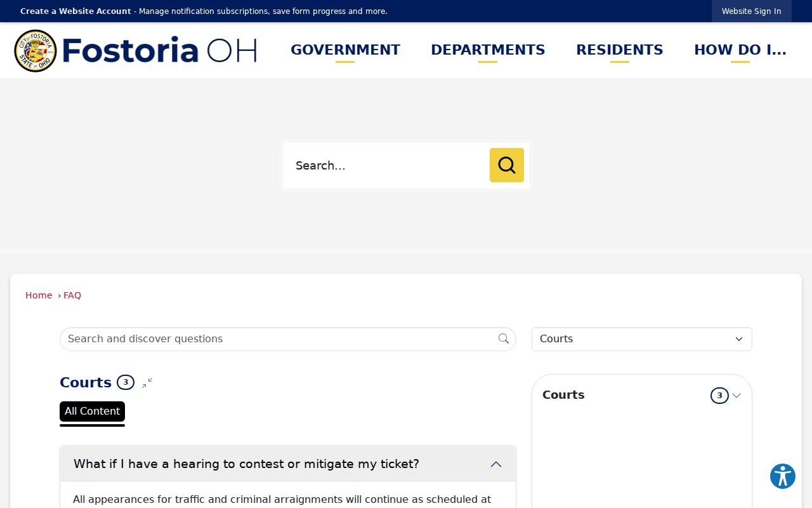Open the Government menu
Image resolution: width=812 pixels, height=508 pixels.
pos(345,50)
